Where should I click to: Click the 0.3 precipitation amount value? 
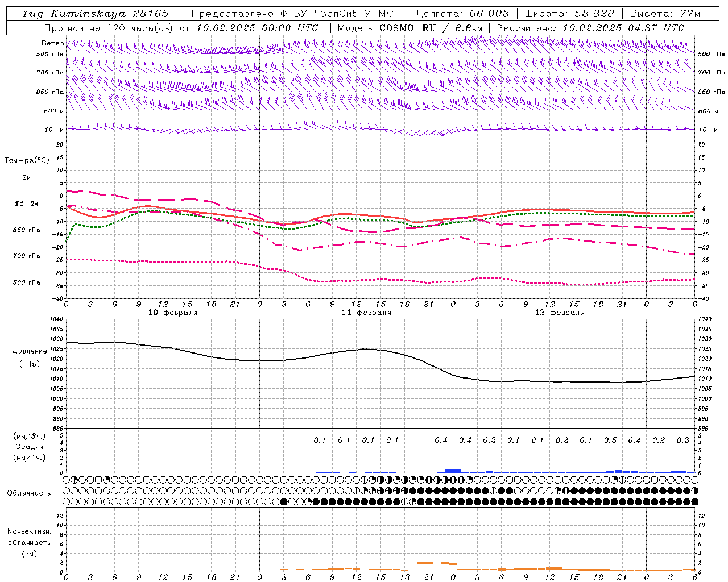coord(682,440)
